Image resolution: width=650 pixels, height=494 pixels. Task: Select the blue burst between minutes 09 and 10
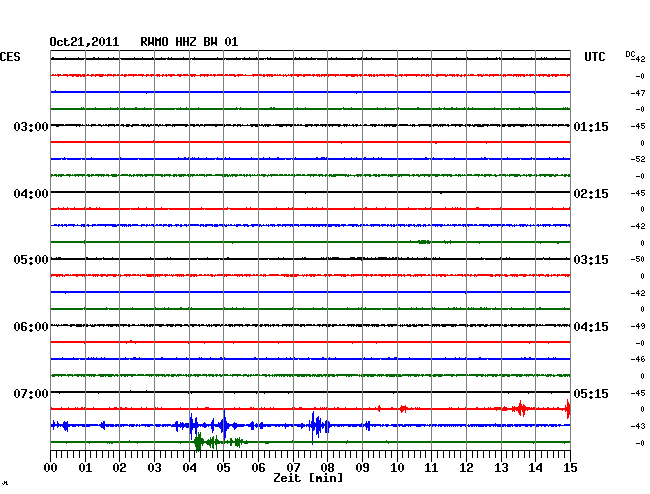tap(367, 425)
